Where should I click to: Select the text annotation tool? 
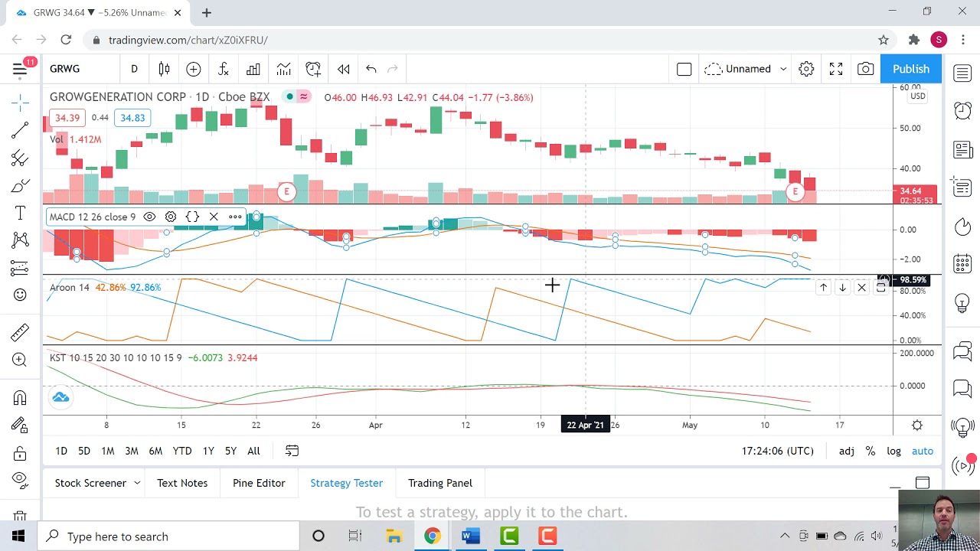(20, 214)
